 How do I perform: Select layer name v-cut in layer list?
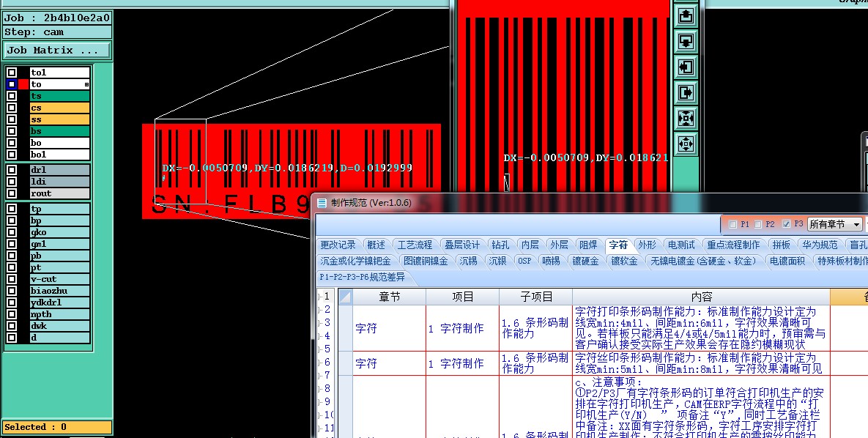pyautogui.click(x=60, y=279)
